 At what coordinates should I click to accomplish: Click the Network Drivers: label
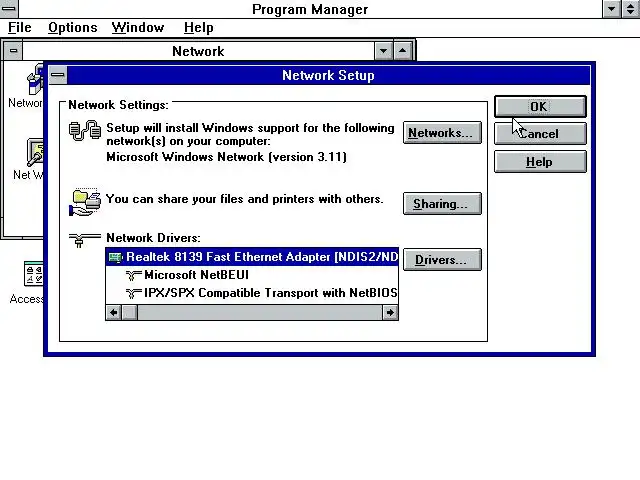[153, 238]
